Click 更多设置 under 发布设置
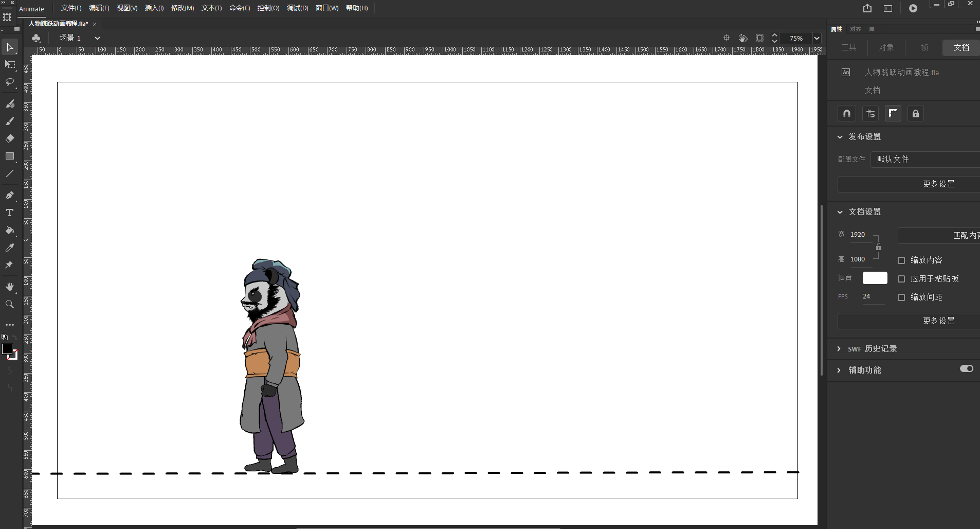 pos(909,184)
